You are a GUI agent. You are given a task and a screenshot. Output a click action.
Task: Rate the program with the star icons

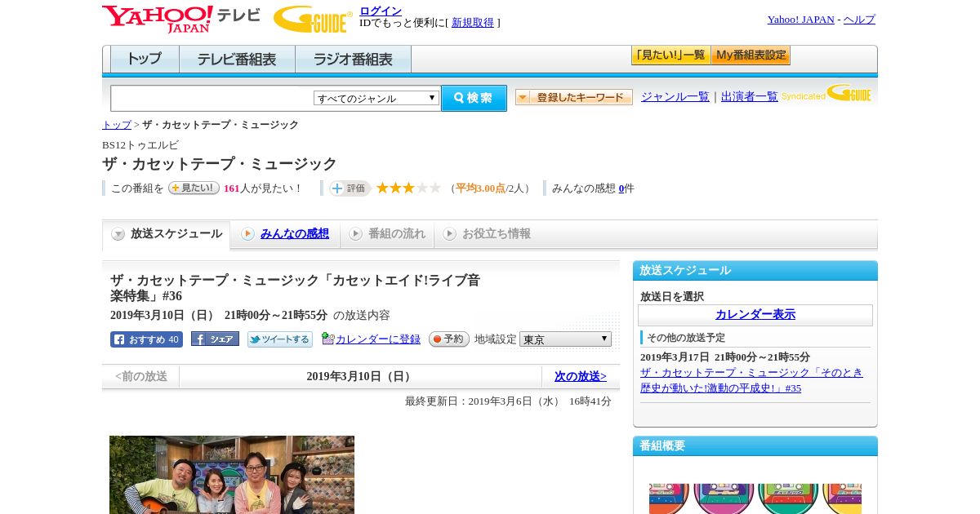coord(408,188)
